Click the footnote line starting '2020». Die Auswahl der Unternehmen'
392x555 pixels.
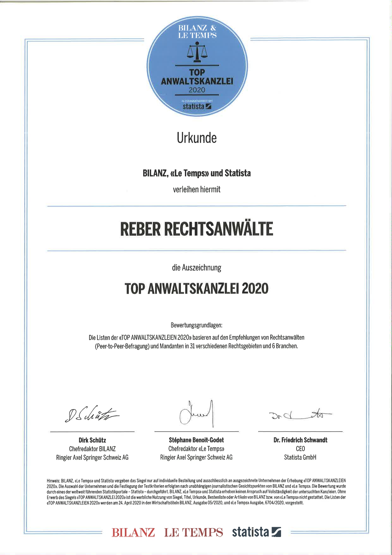[196, 486]
